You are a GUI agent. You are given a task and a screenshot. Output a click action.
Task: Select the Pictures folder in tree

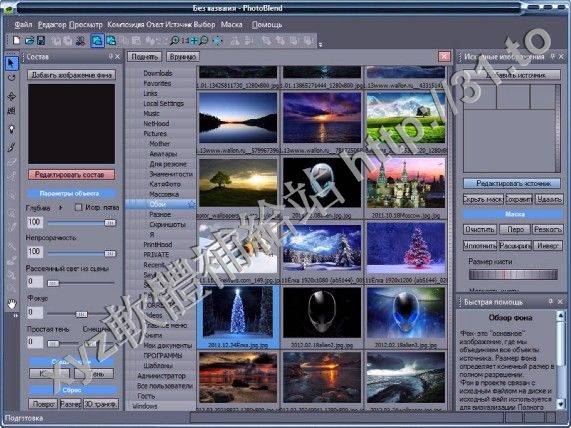(155, 134)
